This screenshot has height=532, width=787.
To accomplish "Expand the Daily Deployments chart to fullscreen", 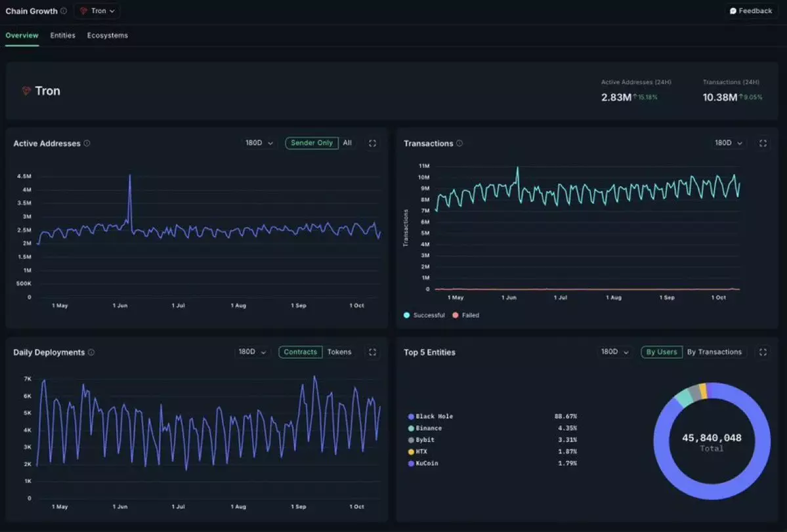I will [x=372, y=352].
